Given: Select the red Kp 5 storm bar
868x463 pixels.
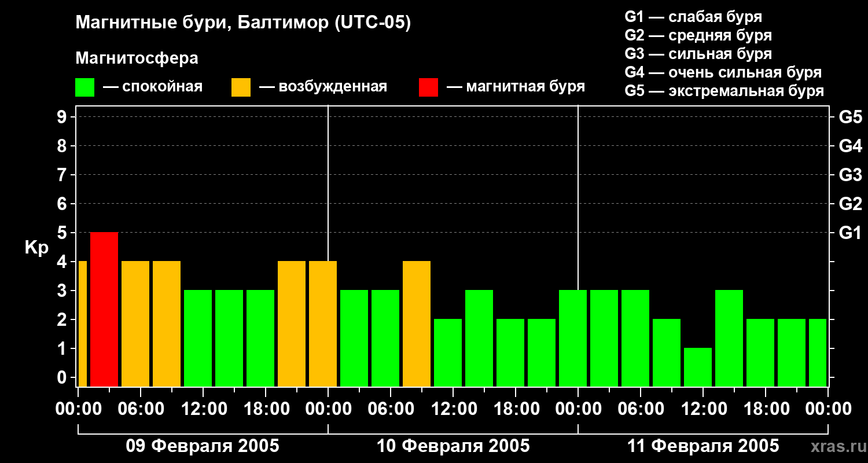Looking at the screenshot, I should pyautogui.click(x=104, y=309).
